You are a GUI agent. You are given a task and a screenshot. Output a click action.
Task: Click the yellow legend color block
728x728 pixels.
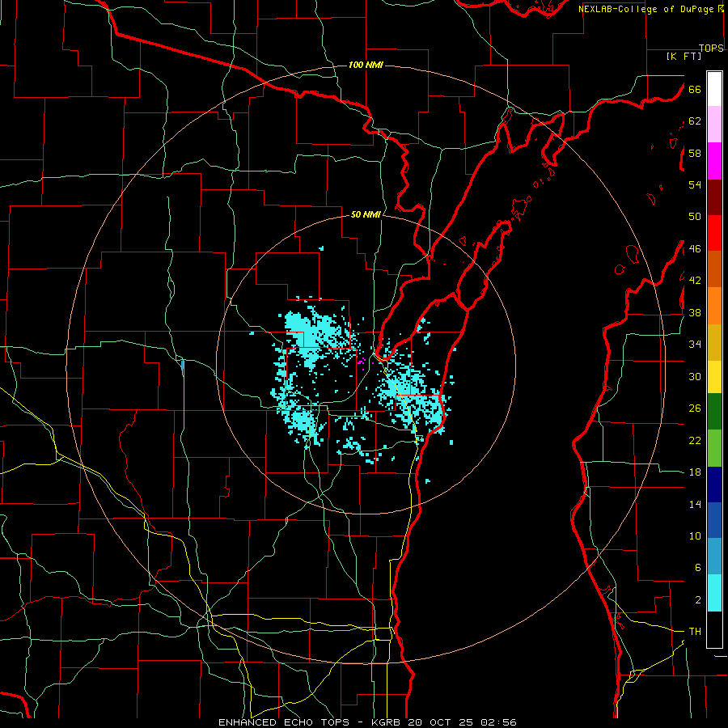pyautogui.click(x=714, y=377)
